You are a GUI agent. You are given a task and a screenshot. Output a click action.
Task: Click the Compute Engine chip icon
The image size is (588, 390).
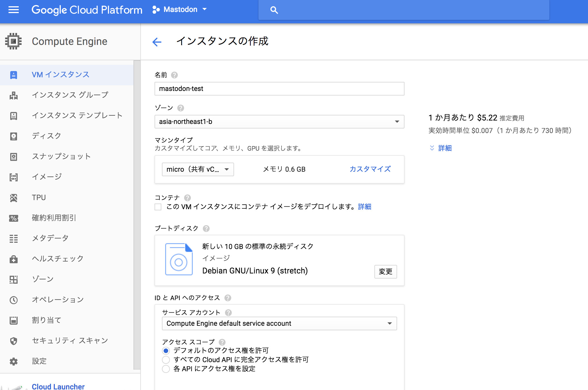click(13, 42)
